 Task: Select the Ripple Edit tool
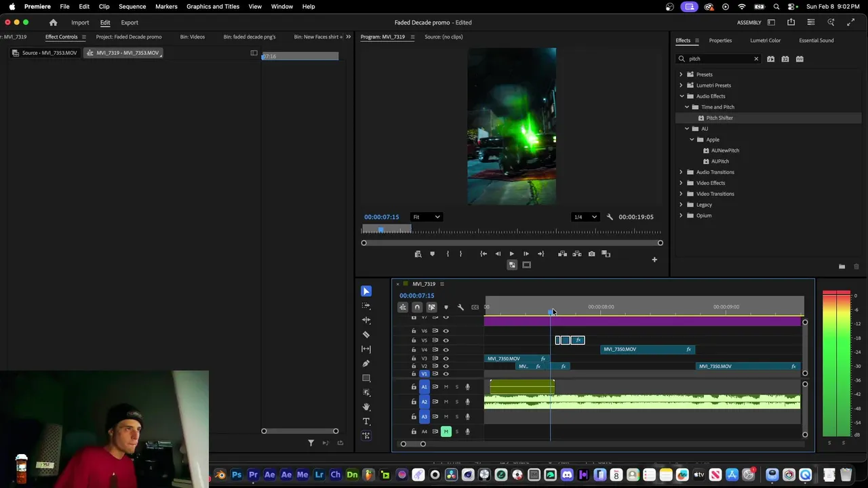[366, 320]
